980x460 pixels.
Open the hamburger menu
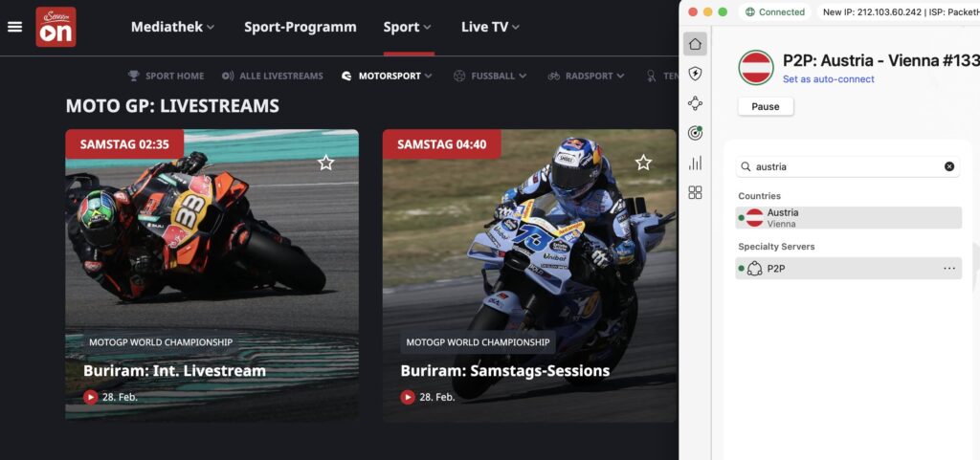point(14,27)
